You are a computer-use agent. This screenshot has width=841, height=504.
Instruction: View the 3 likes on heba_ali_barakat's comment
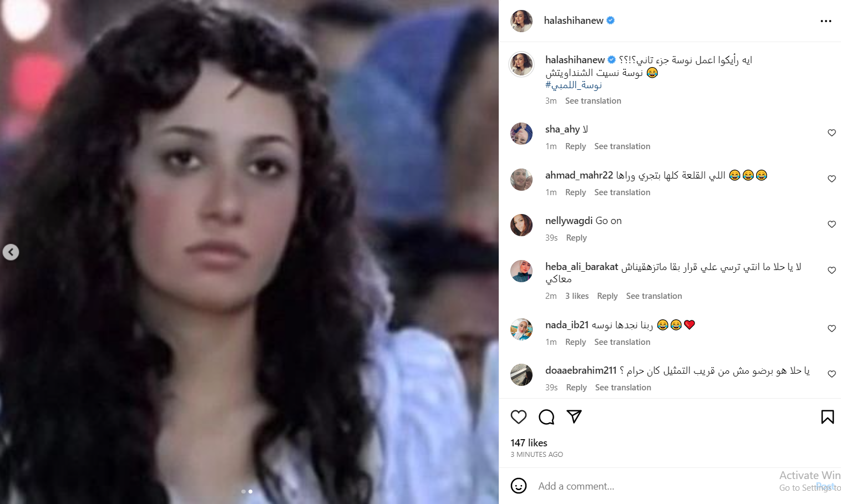click(577, 296)
